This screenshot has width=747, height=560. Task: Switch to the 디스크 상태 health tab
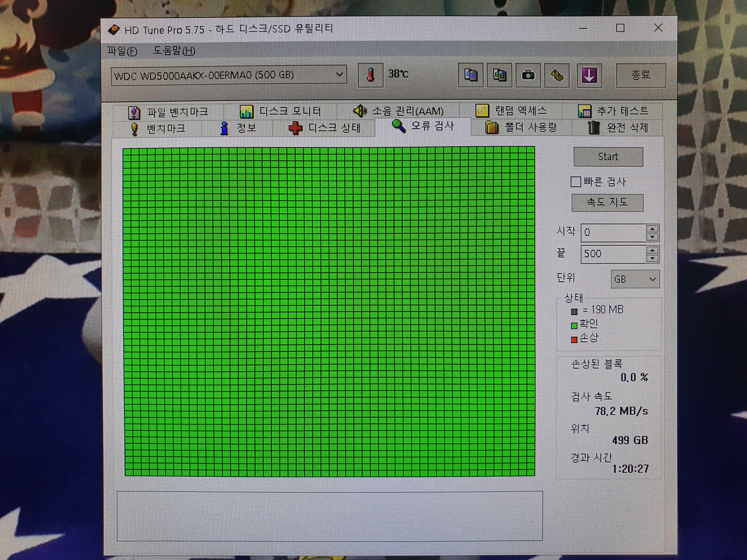(x=324, y=128)
